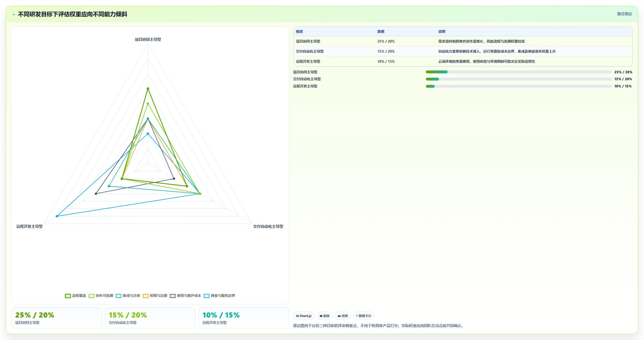Click the 表格 tag chip
The width and height of the screenshot is (644, 340).
(325, 316)
